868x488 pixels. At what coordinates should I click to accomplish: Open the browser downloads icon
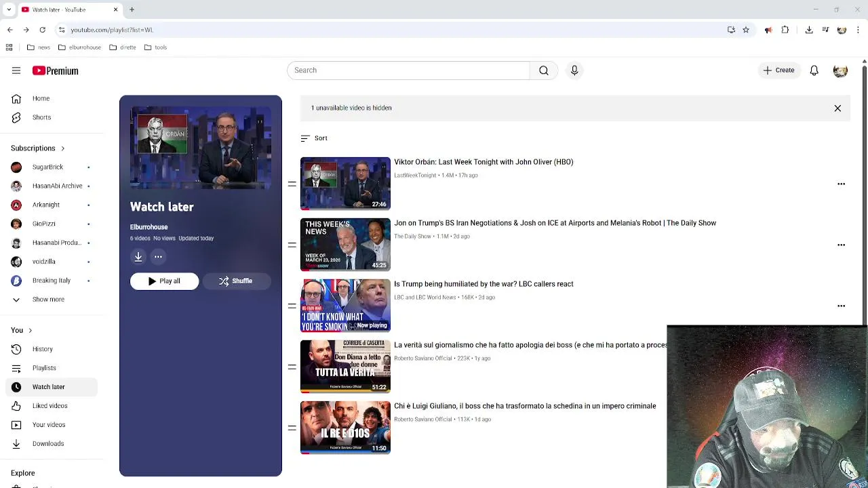tap(809, 30)
